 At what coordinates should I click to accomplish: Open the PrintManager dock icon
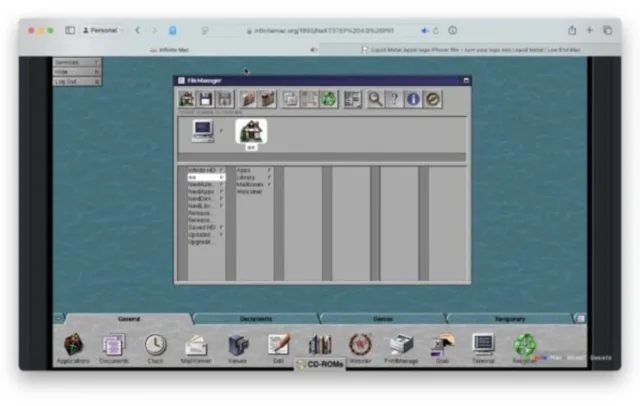pos(401,345)
